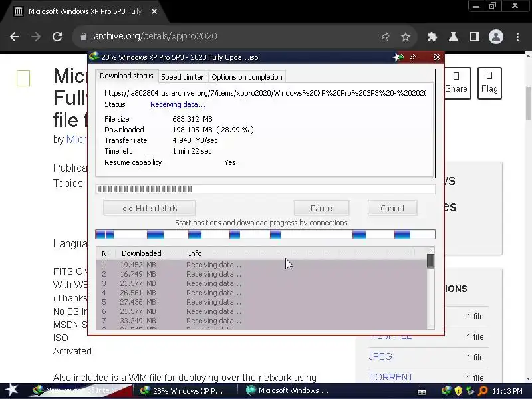Viewport: 532px width, 399px height.
Task: Pause the download
Action: pyautogui.click(x=321, y=208)
